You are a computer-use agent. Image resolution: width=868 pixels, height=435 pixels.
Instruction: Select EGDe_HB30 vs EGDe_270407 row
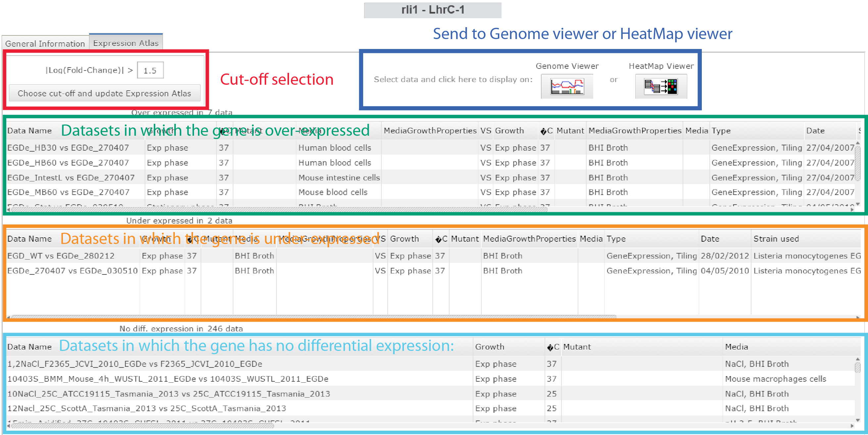(68, 148)
